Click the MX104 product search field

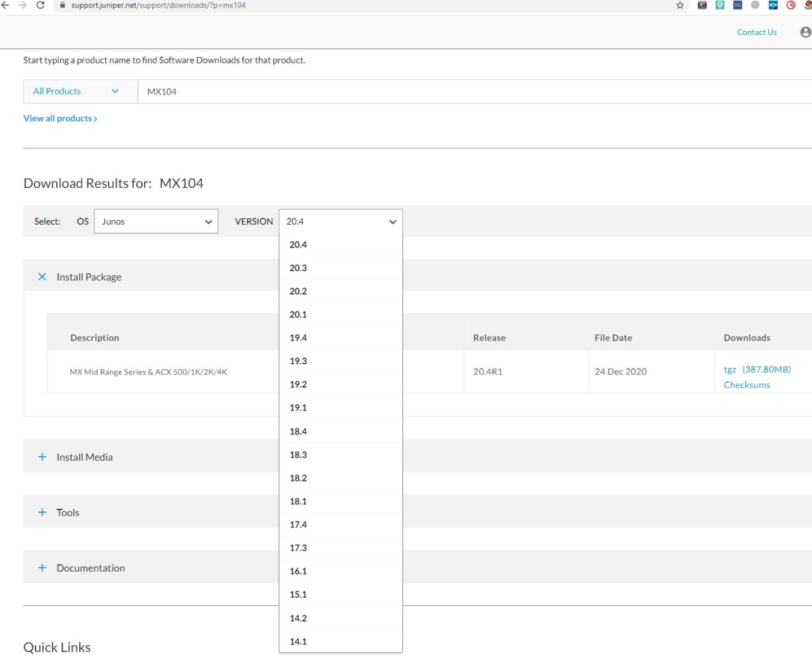(475, 91)
